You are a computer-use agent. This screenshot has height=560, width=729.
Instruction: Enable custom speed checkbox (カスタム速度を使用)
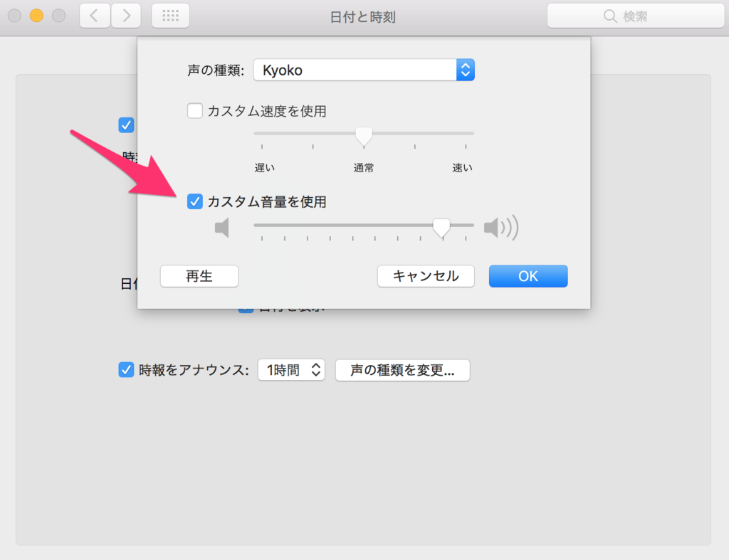[195, 111]
